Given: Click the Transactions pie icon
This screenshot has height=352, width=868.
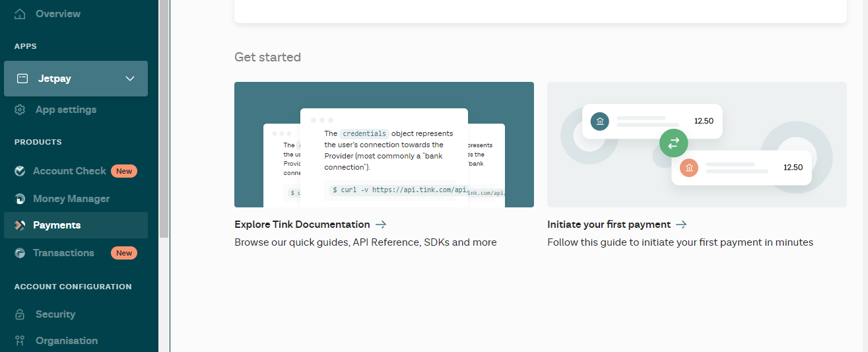Looking at the screenshot, I should coord(20,253).
